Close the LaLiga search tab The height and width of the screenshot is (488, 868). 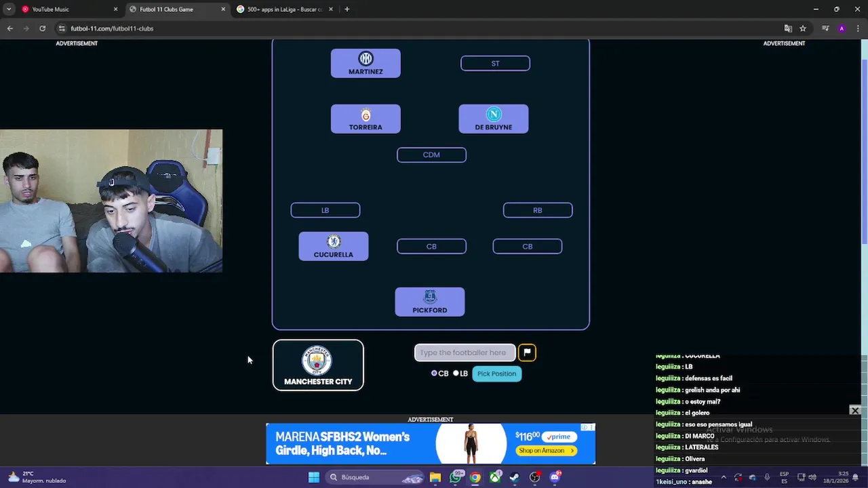[x=332, y=9]
